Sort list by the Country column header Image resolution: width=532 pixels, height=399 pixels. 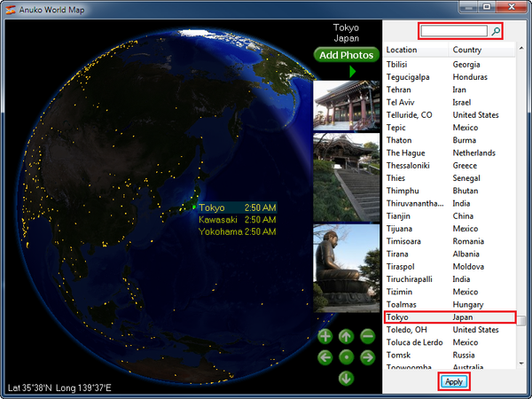click(479, 50)
